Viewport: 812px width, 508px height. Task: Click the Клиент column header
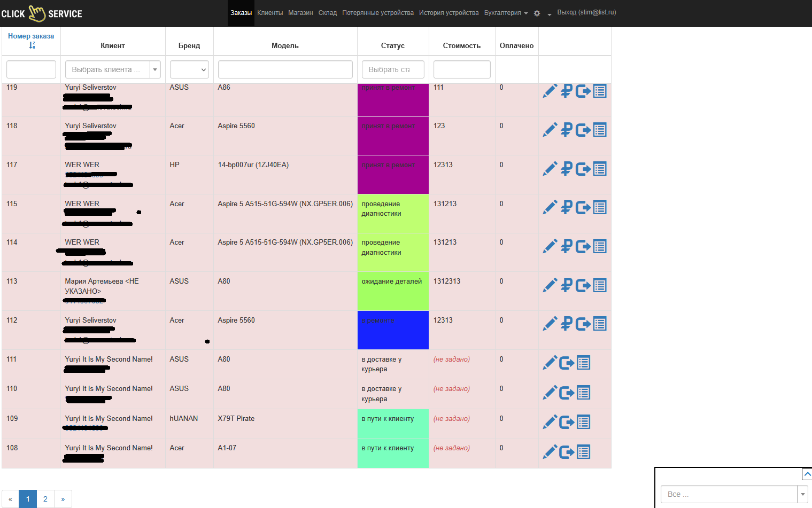click(113, 46)
